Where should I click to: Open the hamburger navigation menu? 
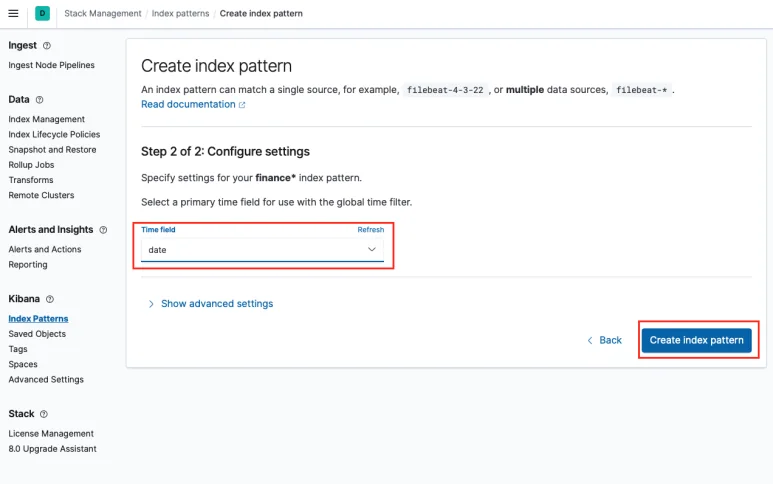tap(13, 13)
